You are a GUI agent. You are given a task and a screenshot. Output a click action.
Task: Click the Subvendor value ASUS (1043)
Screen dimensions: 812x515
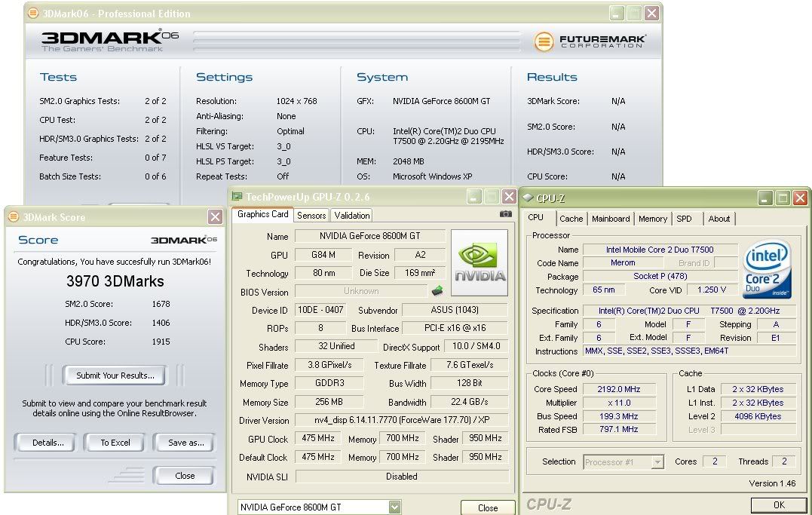tap(455, 310)
